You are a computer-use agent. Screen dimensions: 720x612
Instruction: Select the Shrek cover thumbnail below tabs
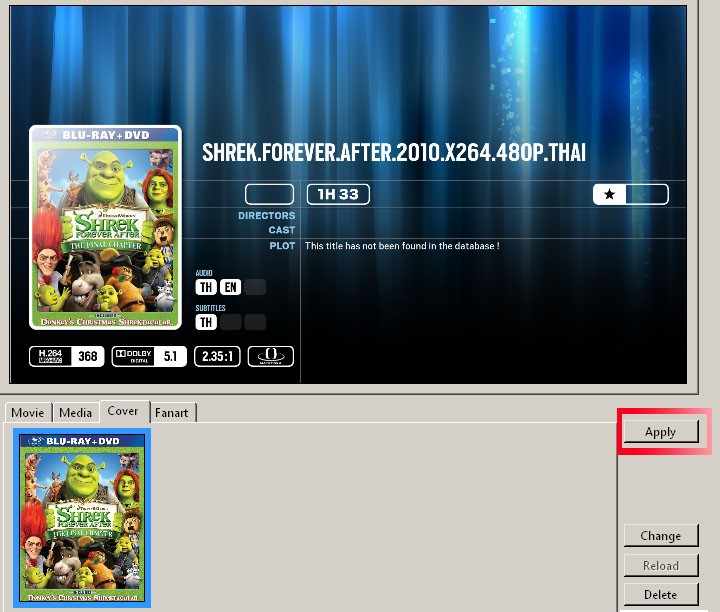pos(82,518)
